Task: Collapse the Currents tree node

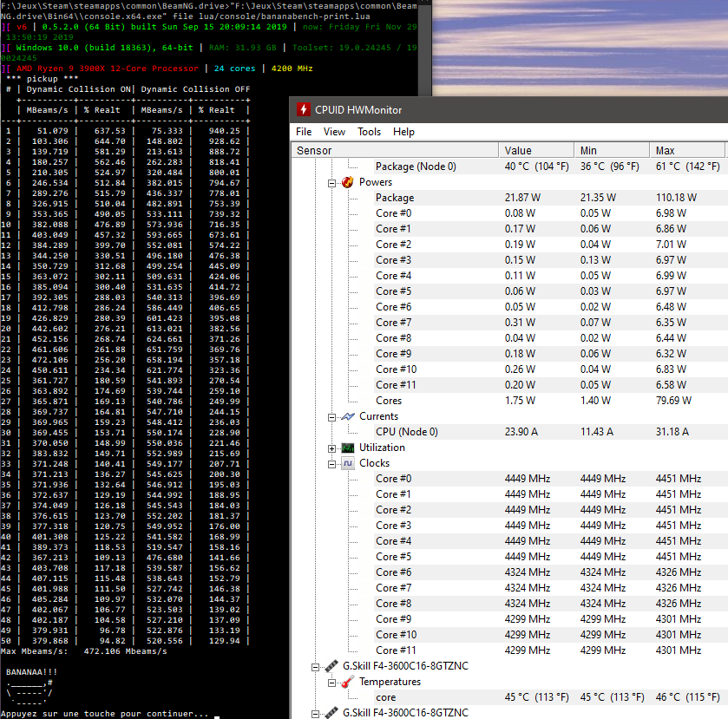Action: point(331,417)
